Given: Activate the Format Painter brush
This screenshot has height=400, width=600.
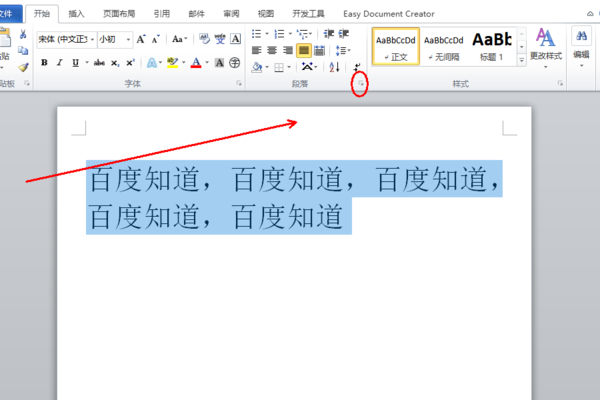Looking at the screenshot, I should [23, 67].
